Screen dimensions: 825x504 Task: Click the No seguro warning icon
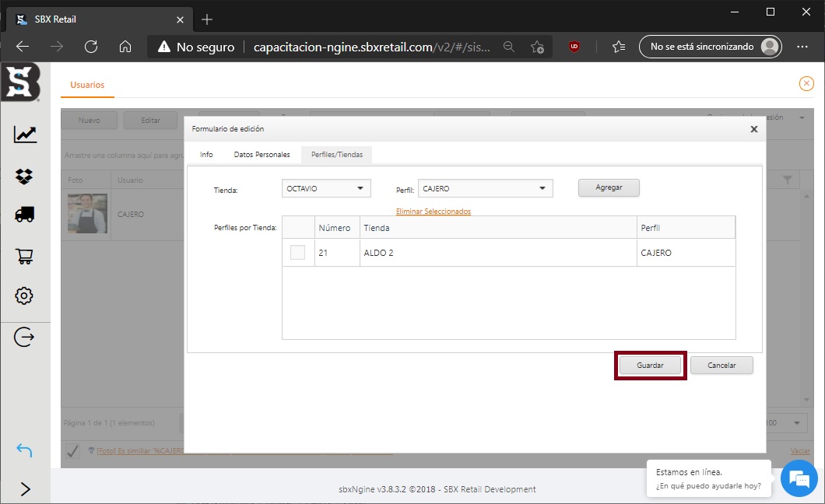tap(164, 47)
